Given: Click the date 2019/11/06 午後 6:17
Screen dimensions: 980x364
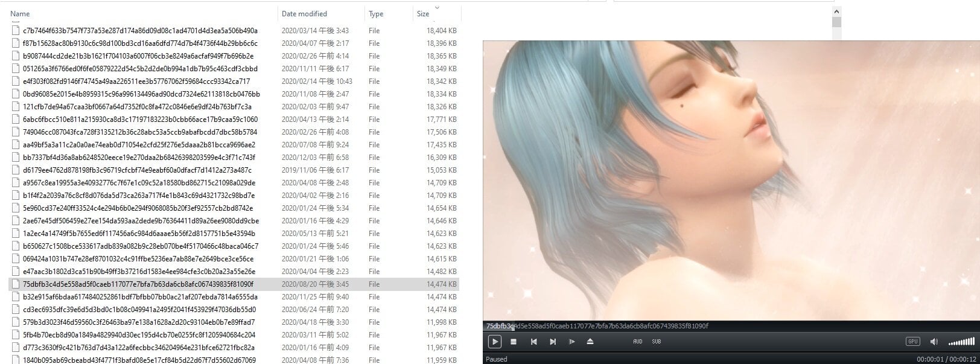Looking at the screenshot, I should tap(315, 170).
